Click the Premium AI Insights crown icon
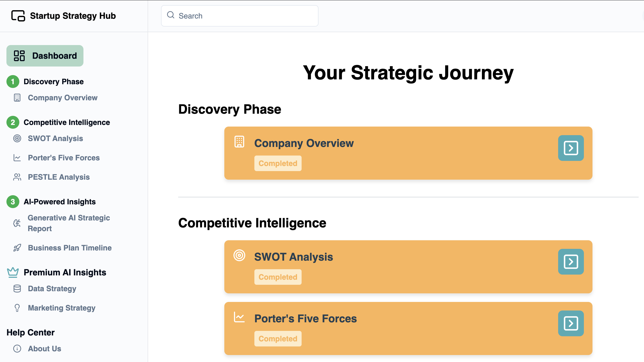 point(13,272)
